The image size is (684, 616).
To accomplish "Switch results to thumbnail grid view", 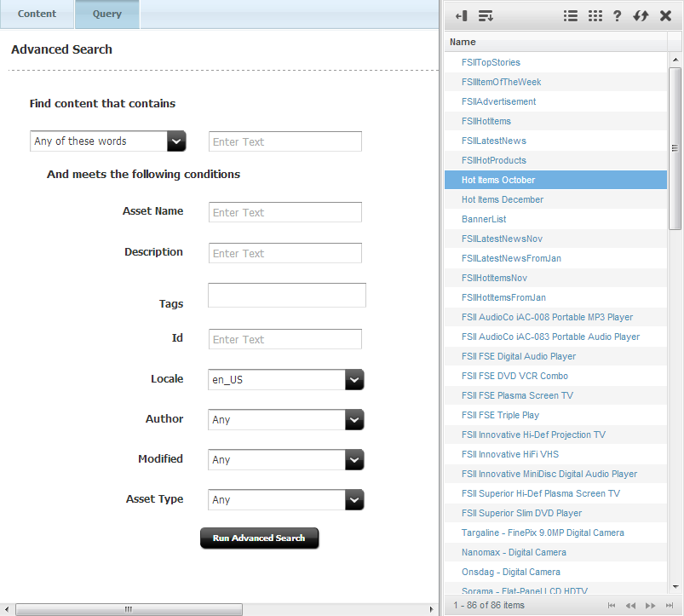I will (595, 16).
